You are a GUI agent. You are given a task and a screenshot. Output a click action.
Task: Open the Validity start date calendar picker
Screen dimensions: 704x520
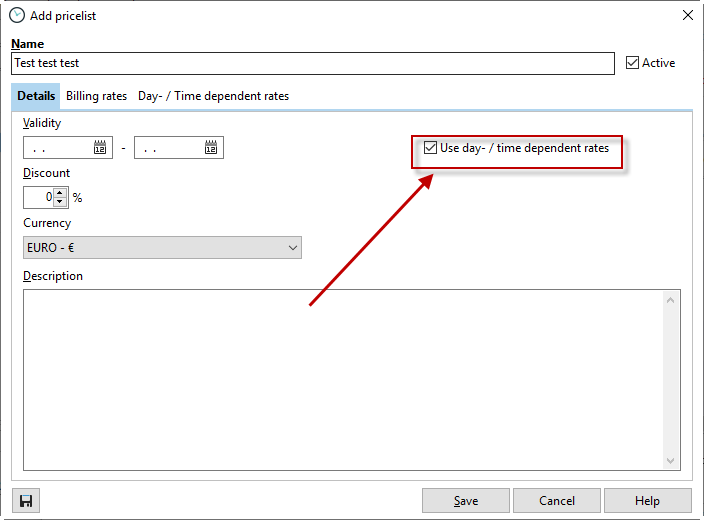click(x=100, y=148)
